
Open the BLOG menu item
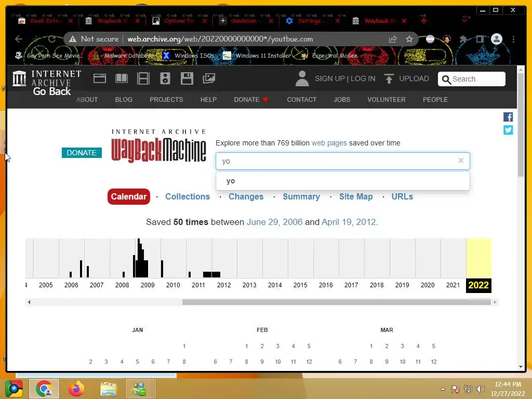point(124,100)
